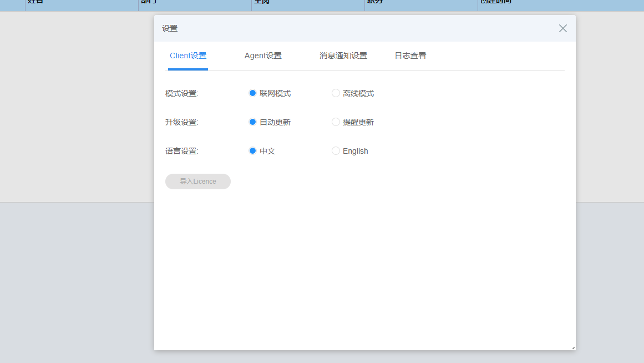Click the dialog resize handle at the corner
644x363 pixels.
point(573,347)
